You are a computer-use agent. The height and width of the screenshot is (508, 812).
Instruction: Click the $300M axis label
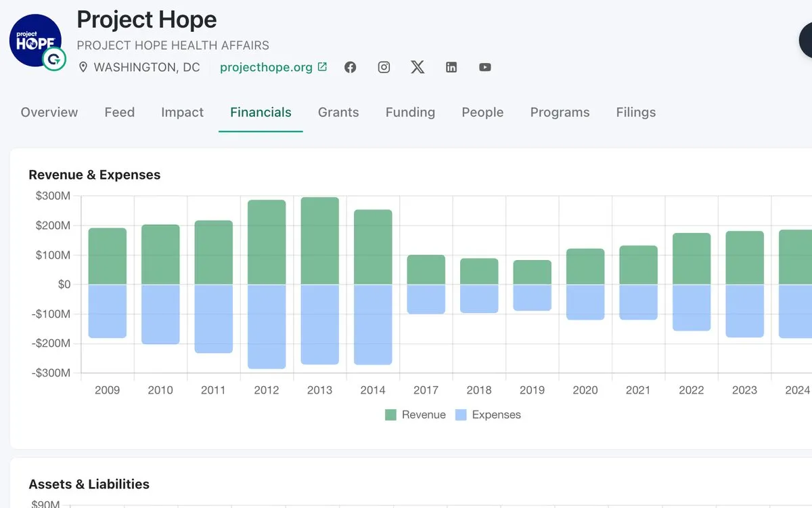[x=53, y=196]
